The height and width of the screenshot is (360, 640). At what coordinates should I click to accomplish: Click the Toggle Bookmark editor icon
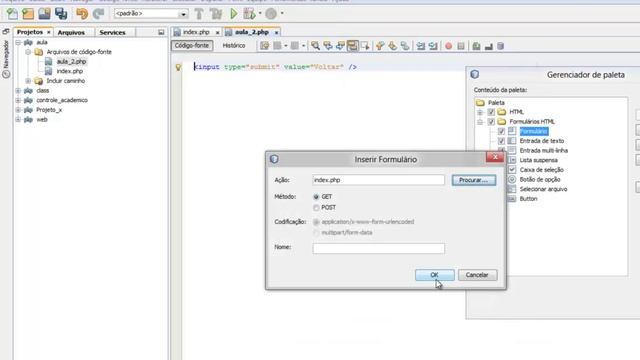click(405, 46)
